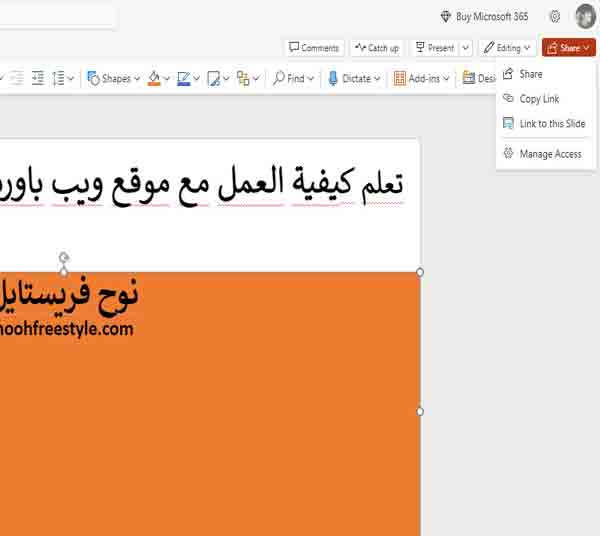Click the decrease indent icon
This screenshot has width=600, height=536.
pos(16,78)
